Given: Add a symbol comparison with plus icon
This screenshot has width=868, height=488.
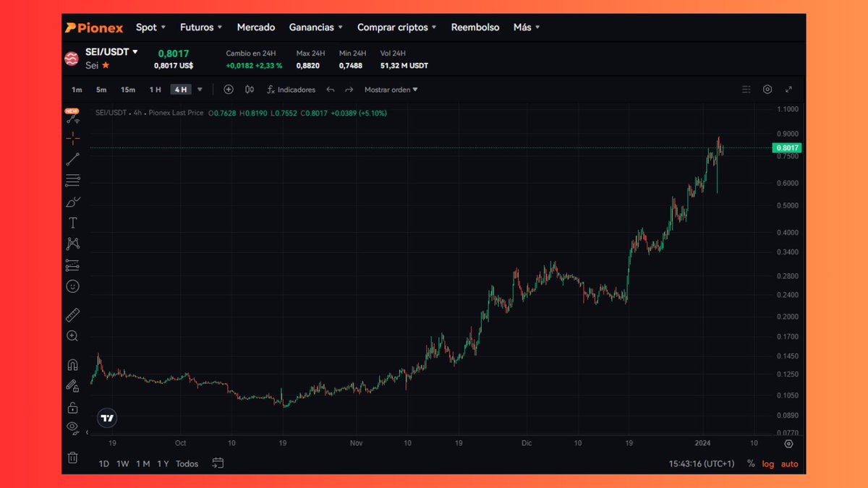Looking at the screenshot, I should [229, 90].
